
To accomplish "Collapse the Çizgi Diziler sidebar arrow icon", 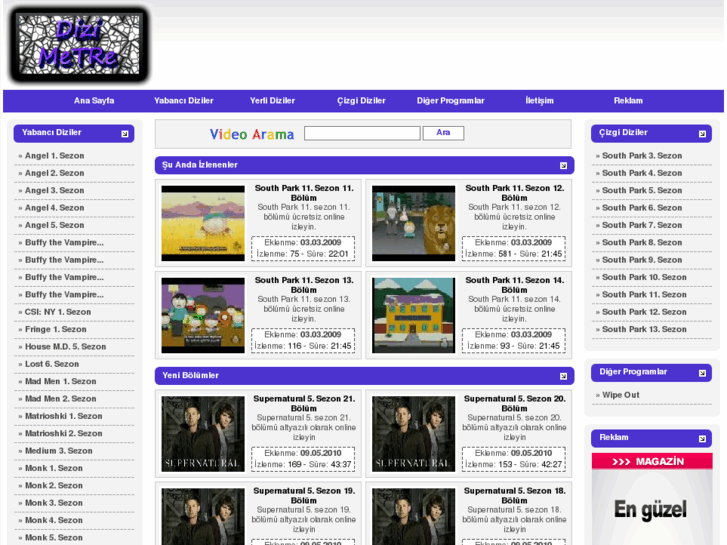I will (x=702, y=134).
